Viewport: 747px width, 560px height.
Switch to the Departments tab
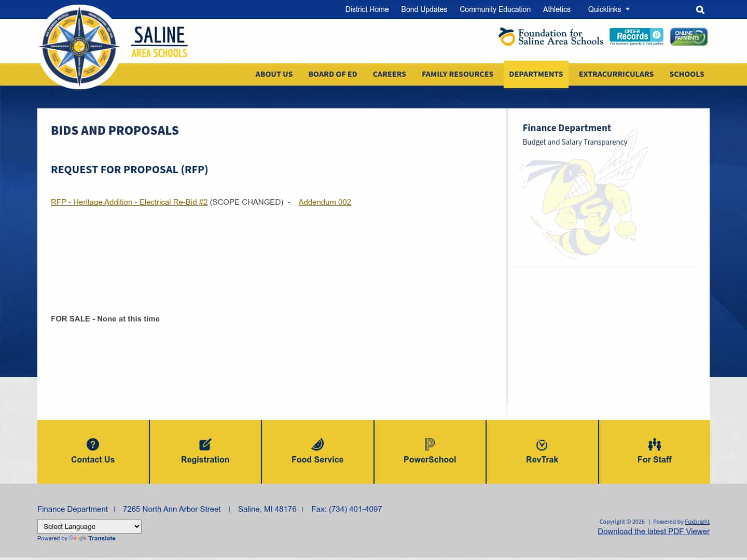pos(536,74)
